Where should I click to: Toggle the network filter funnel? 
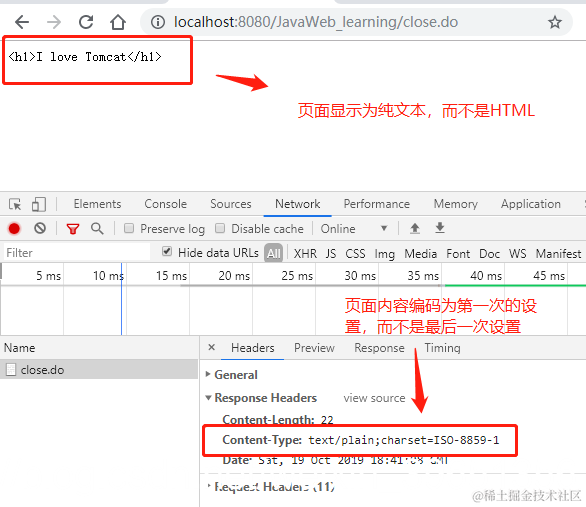click(73, 228)
